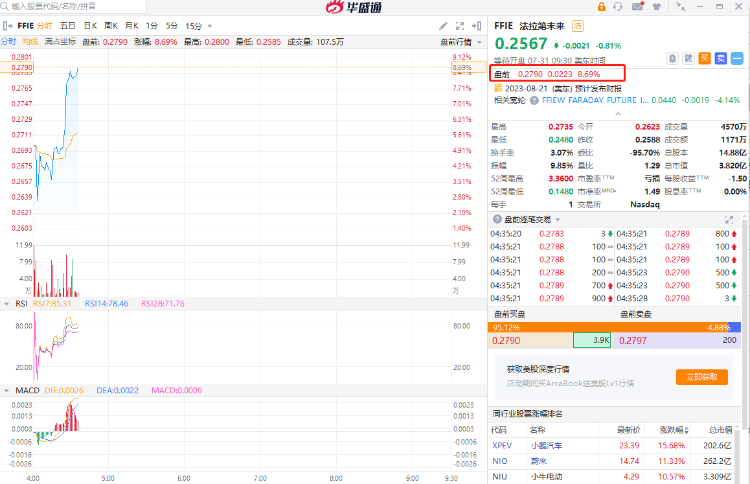This screenshot has width=750, height=484.
Task: Open dropdown arrow after 15分
Action: pyautogui.click(x=210, y=26)
